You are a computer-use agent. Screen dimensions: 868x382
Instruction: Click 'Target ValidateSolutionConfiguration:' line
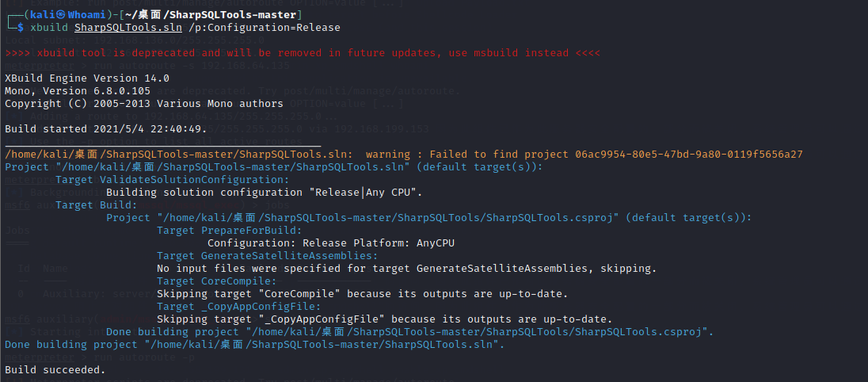(172, 180)
